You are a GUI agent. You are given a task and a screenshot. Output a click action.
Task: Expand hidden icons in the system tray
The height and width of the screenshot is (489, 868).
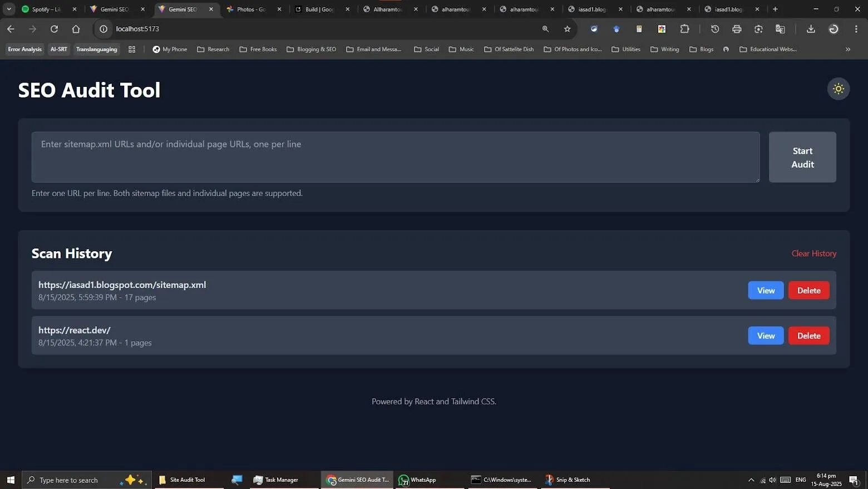(x=751, y=480)
